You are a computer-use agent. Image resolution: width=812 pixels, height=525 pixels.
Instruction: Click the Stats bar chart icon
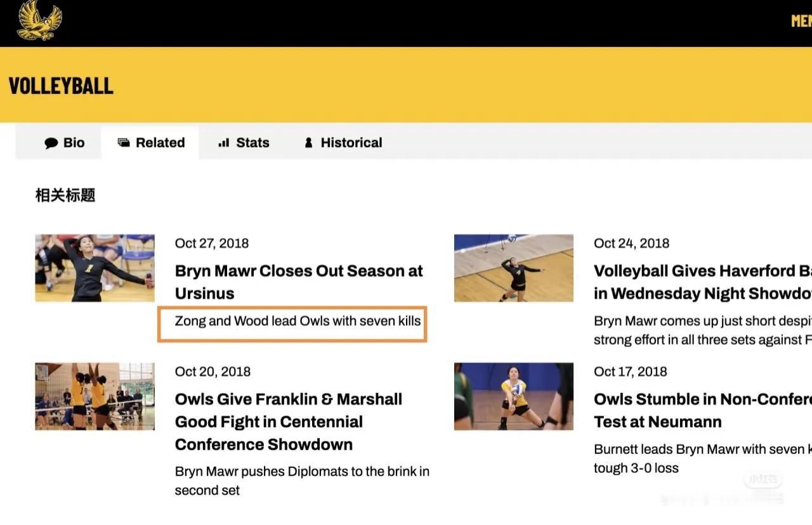click(x=223, y=143)
